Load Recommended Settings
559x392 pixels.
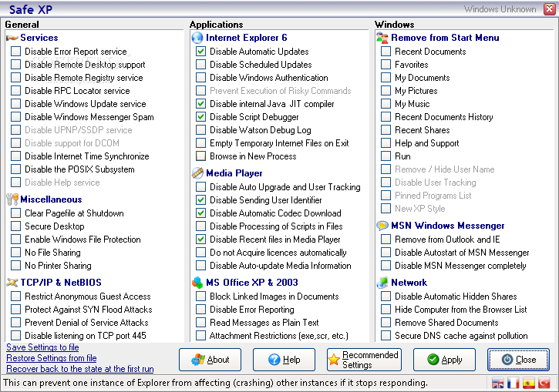tap(364, 360)
